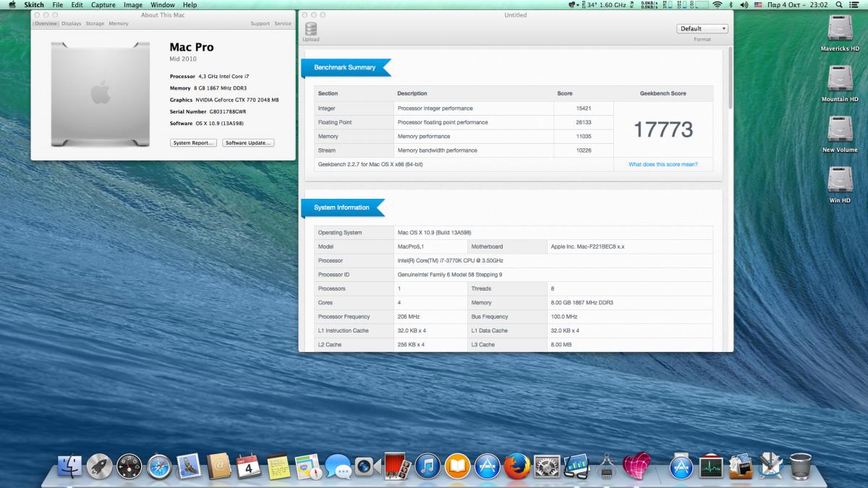The width and height of the screenshot is (868, 488).
Task: Open the Mountain HD desktop drive
Action: (x=840, y=84)
